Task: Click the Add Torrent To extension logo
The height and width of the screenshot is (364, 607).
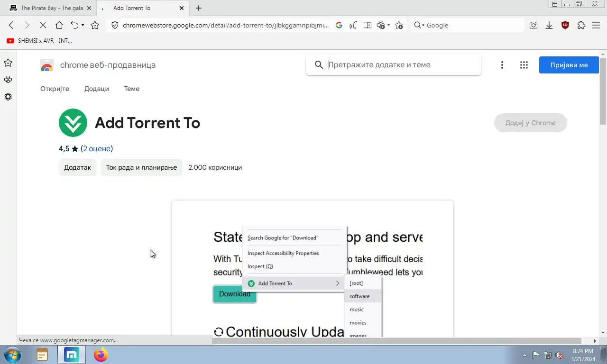Action: (73, 123)
